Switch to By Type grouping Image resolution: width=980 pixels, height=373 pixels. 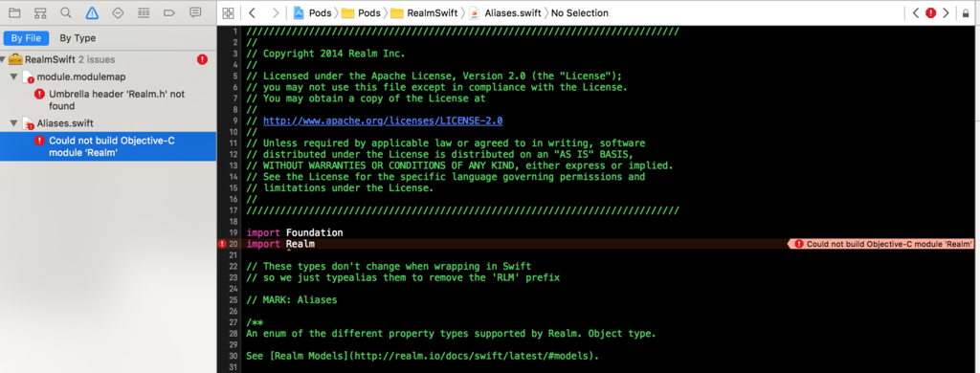(x=78, y=38)
